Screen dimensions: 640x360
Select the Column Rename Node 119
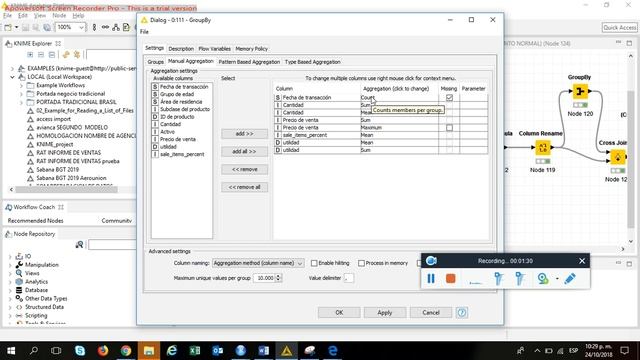tap(542, 147)
